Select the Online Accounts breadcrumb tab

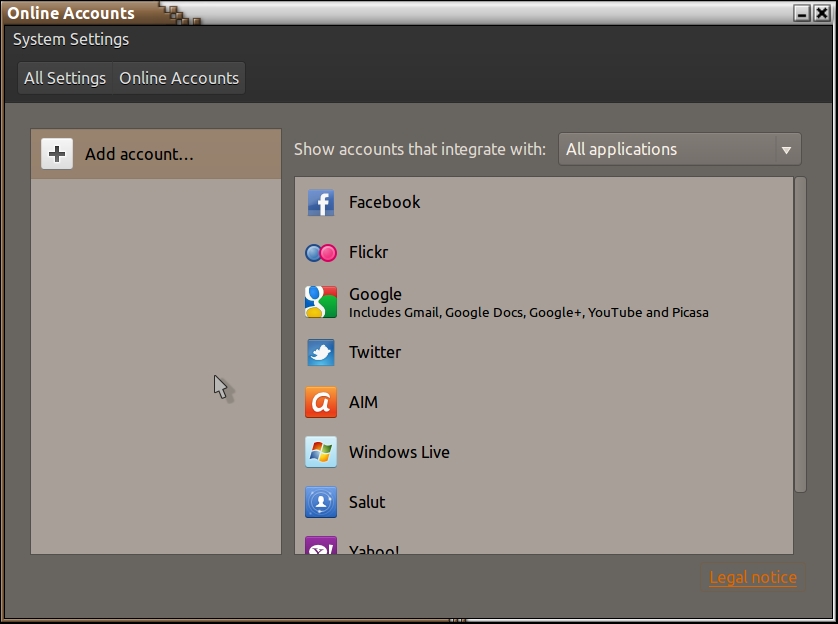(179, 78)
